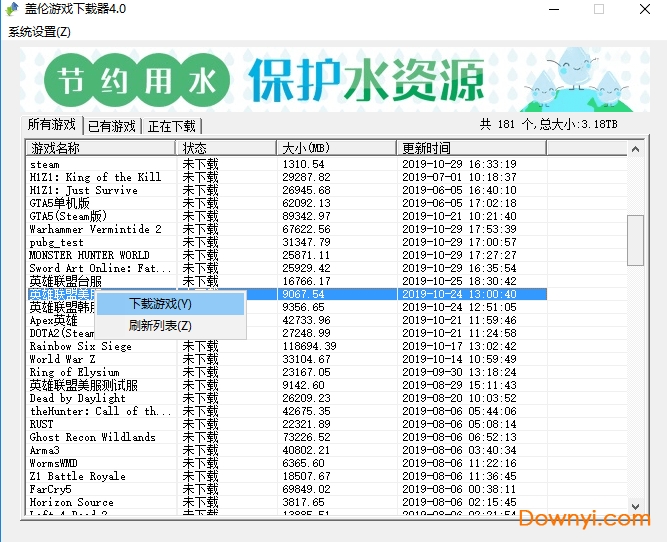Click the date 2019-07-01 10:18:37
This screenshot has width=667, height=542.
pyautogui.click(x=459, y=177)
